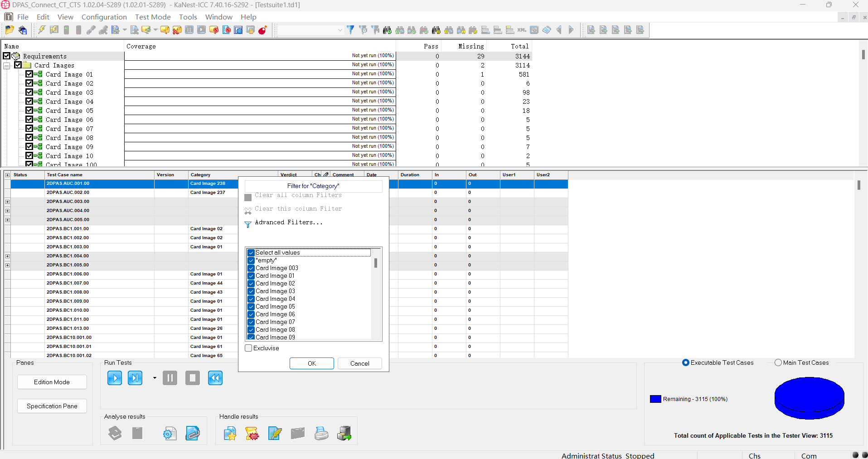
Task: Choose Advanced Filters... from the filter menu
Action: [x=288, y=222]
